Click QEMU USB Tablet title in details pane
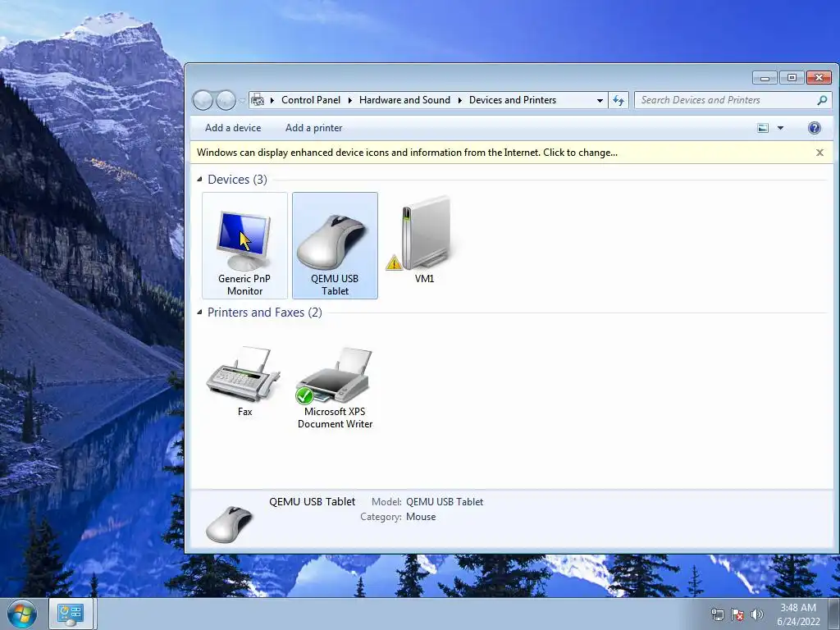 313,502
